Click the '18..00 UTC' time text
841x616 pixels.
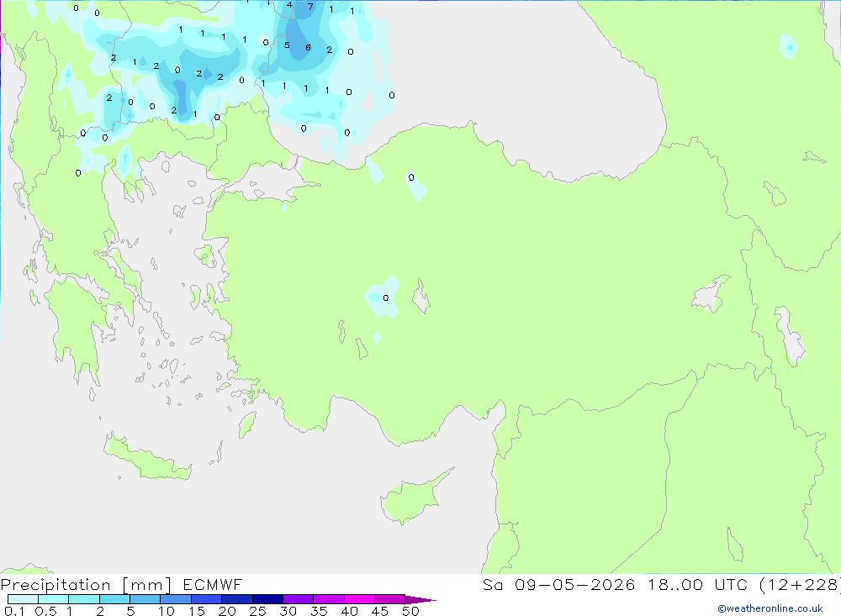[698, 584]
